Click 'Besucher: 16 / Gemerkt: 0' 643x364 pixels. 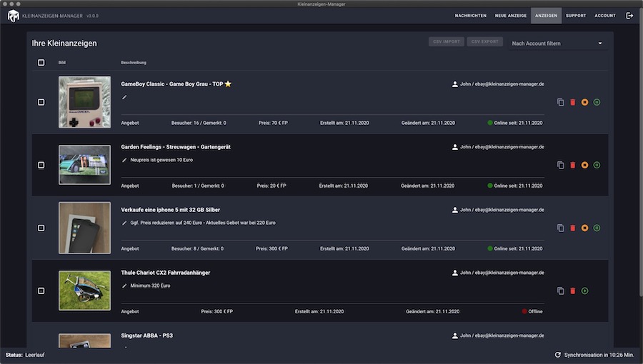pyautogui.click(x=199, y=123)
